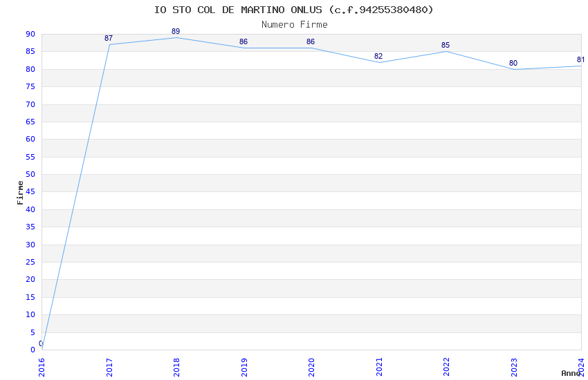Click y-axis tick value 60
Image resolution: width=588 pixels, height=380 pixels.
(x=30, y=140)
